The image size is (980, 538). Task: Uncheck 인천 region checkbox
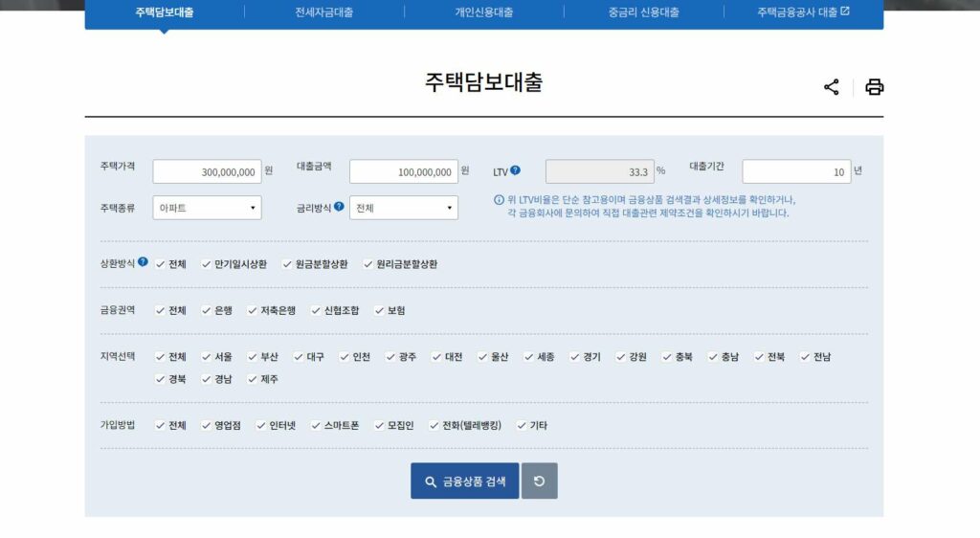pyautogui.click(x=345, y=357)
